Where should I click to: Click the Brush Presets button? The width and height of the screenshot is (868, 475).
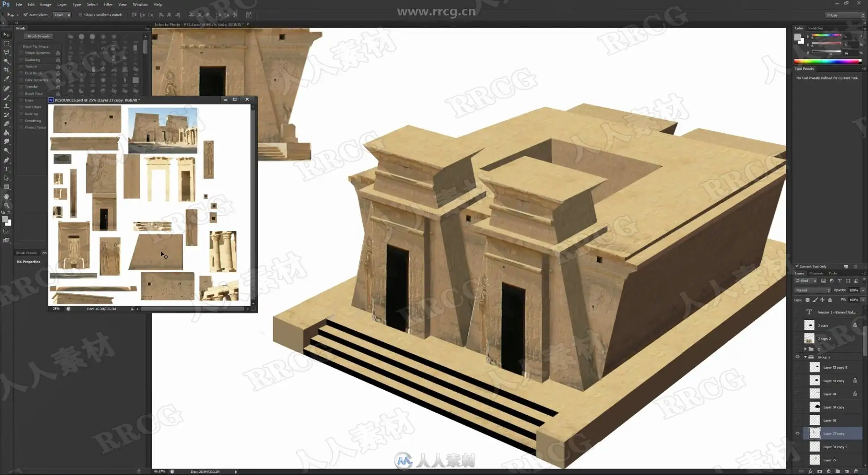click(x=39, y=36)
